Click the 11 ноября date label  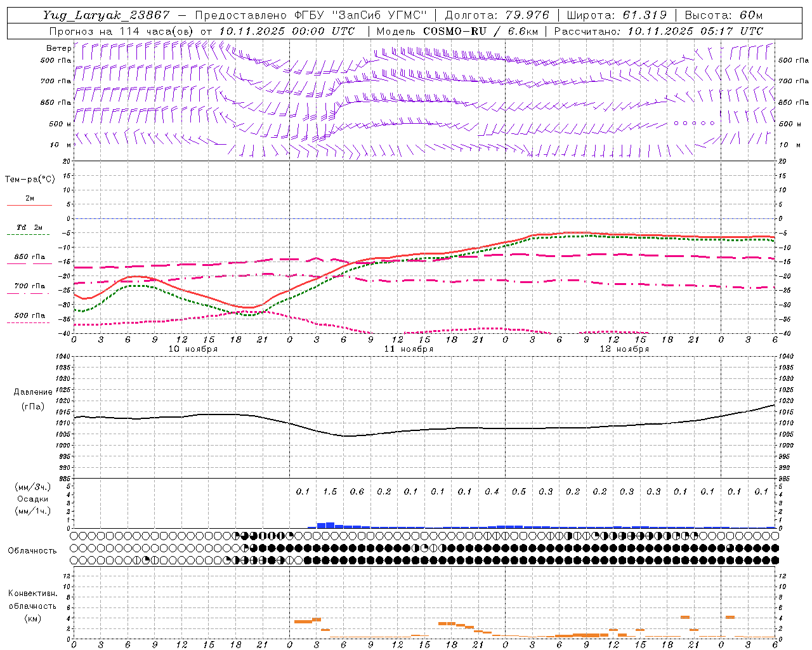click(409, 349)
